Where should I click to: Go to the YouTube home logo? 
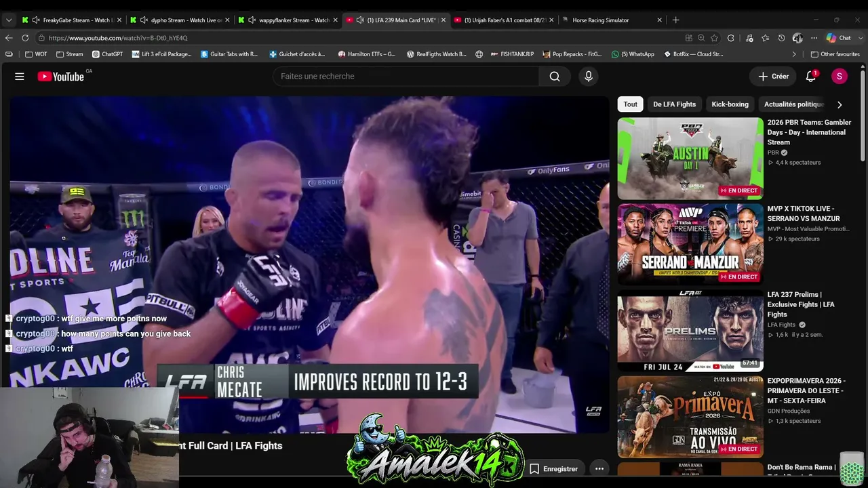[61, 77]
